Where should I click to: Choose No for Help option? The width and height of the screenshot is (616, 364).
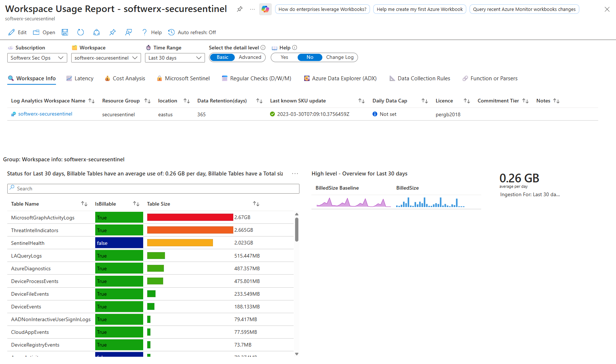point(310,57)
